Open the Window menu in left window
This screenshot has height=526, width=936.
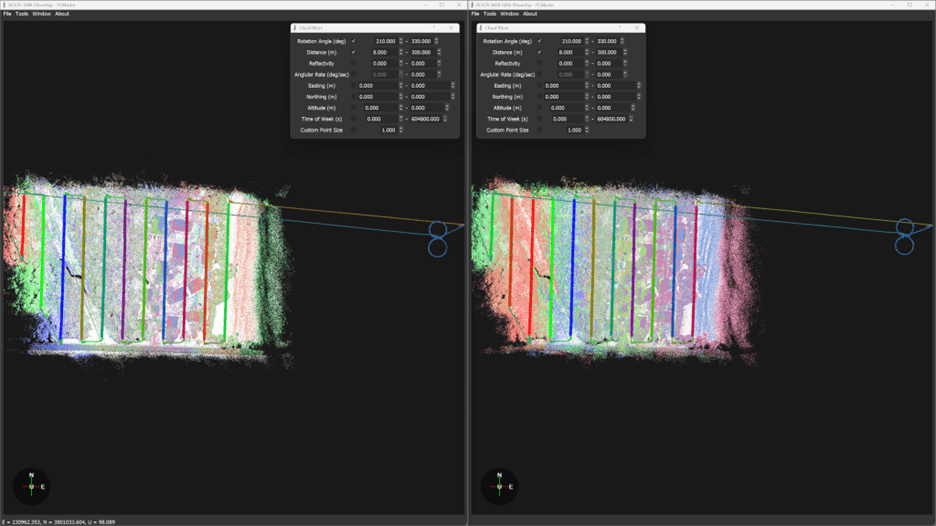coord(41,14)
